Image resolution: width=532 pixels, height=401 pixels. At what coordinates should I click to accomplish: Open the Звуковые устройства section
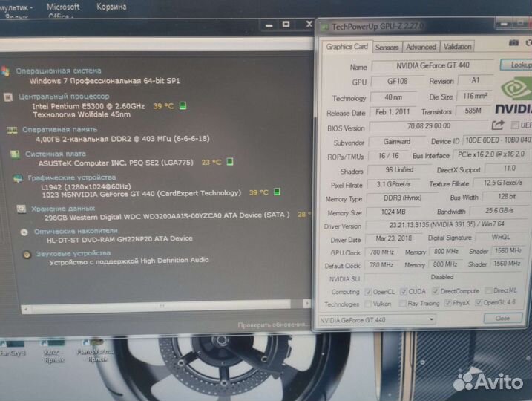[73, 254]
